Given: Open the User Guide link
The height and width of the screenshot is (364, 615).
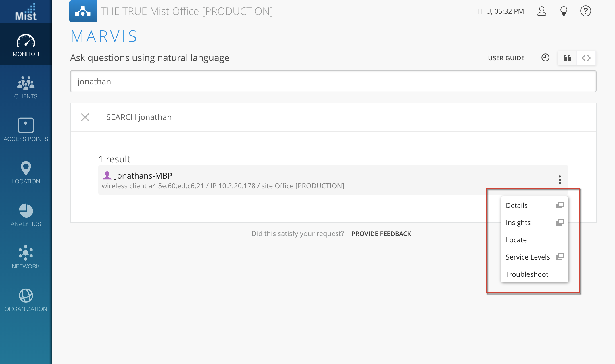Looking at the screenshot, I should [506, 58].
